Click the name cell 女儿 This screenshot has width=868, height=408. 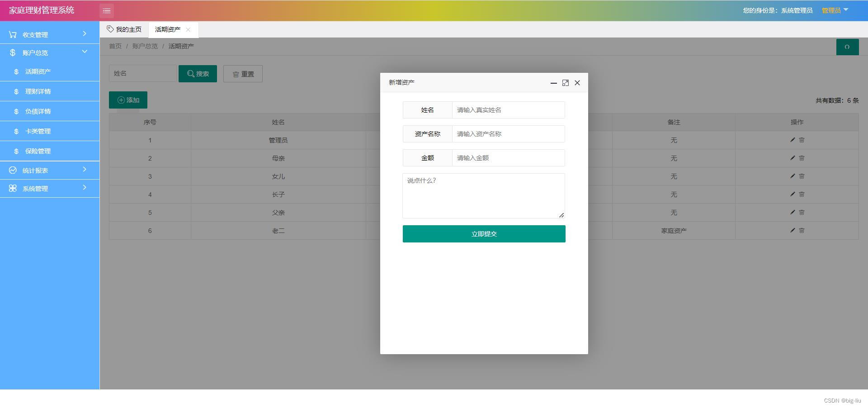click(278, 176)
